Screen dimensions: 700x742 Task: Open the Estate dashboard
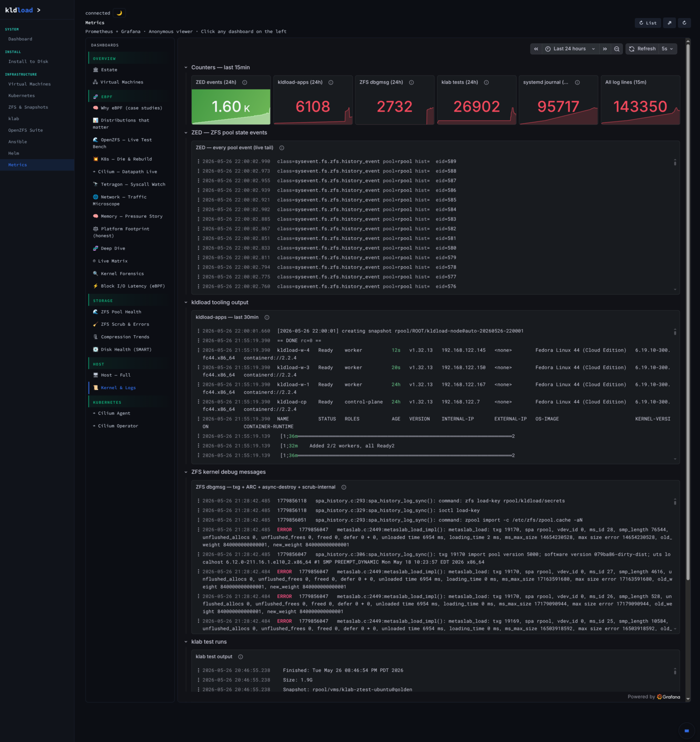pyautogui.click(x=129, y=70)
